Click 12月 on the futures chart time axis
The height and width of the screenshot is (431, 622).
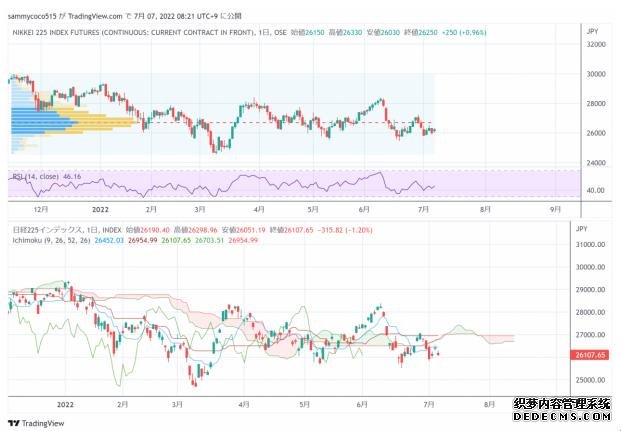[x=41, y=209]
